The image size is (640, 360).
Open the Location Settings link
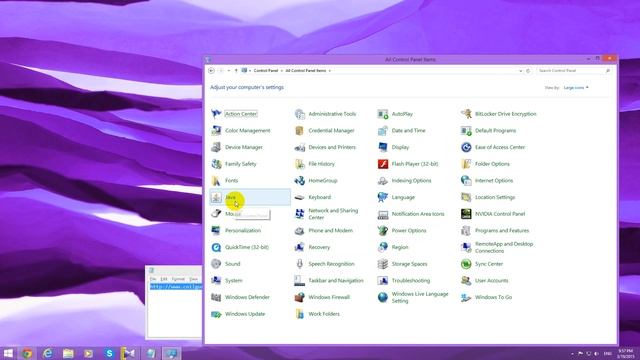[x=495, y=197]
